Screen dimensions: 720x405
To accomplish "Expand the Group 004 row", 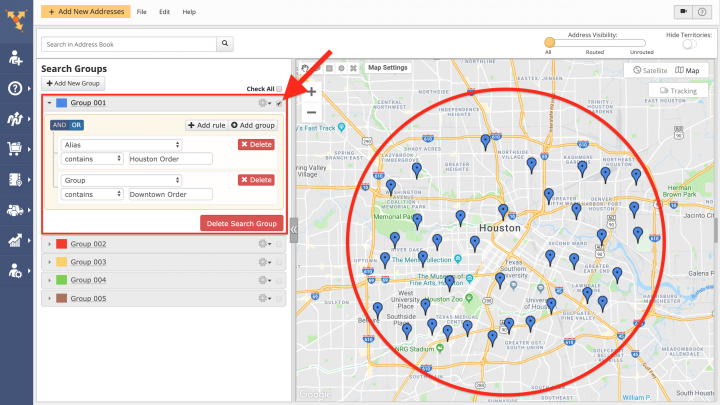I will point(50,280).
